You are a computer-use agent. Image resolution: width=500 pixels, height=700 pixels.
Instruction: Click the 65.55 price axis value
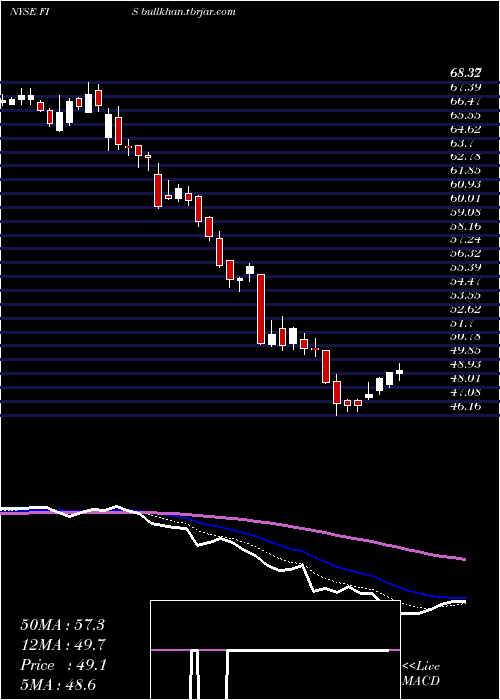click(465, 115)
